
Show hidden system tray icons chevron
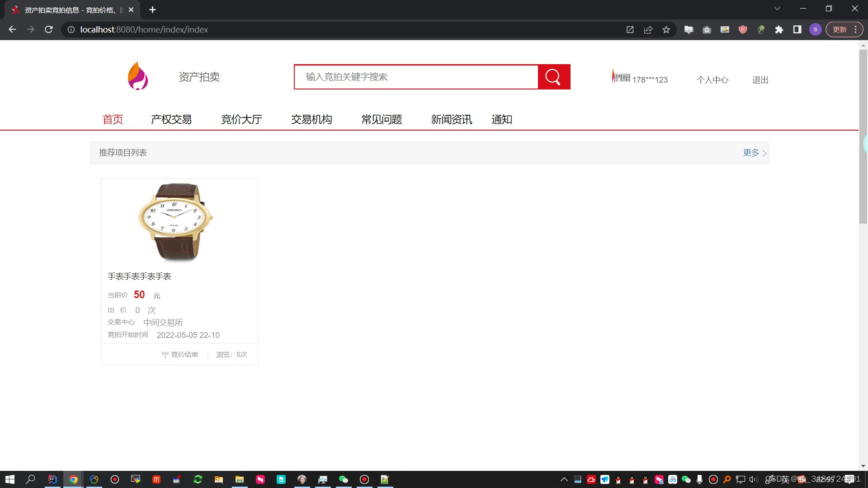click(x=564, y=479)
